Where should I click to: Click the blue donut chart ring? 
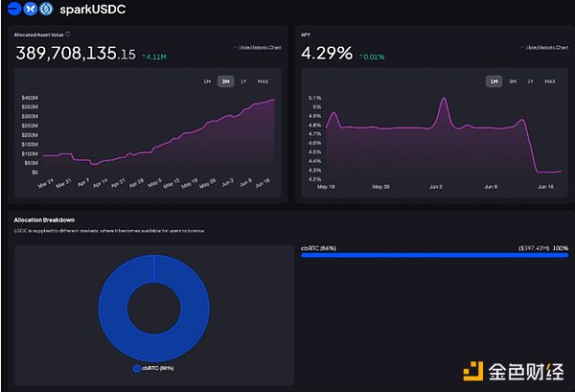110,307
